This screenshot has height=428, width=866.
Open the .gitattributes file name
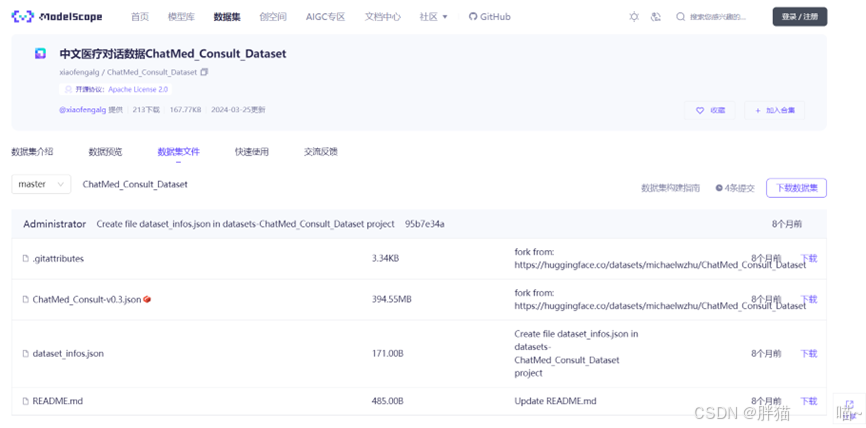tap(58, 258)
